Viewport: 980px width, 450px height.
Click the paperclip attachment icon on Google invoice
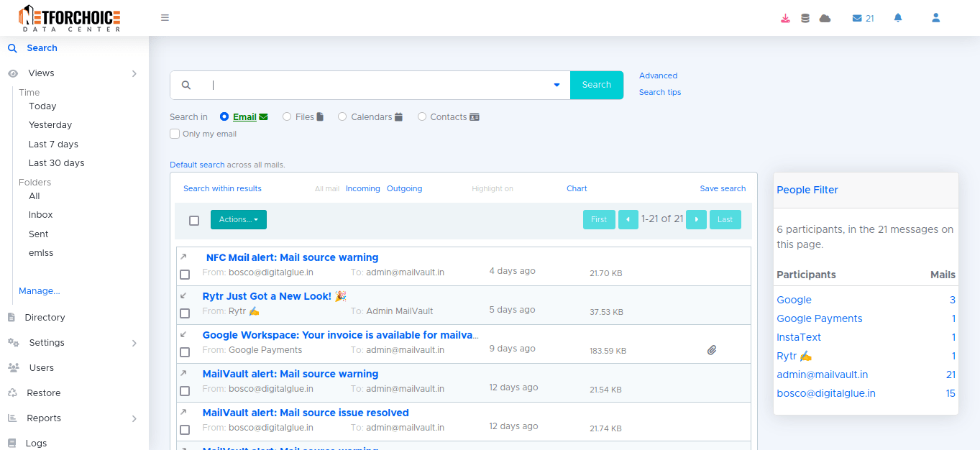(x=712, y=350)
